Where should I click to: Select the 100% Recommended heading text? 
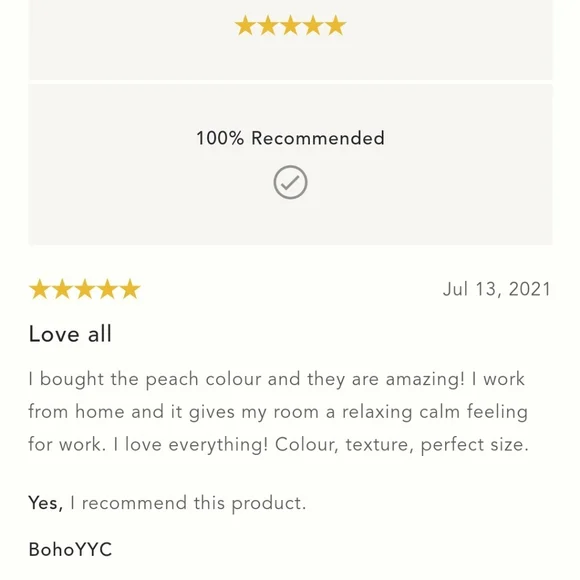(x=290, y=138)
